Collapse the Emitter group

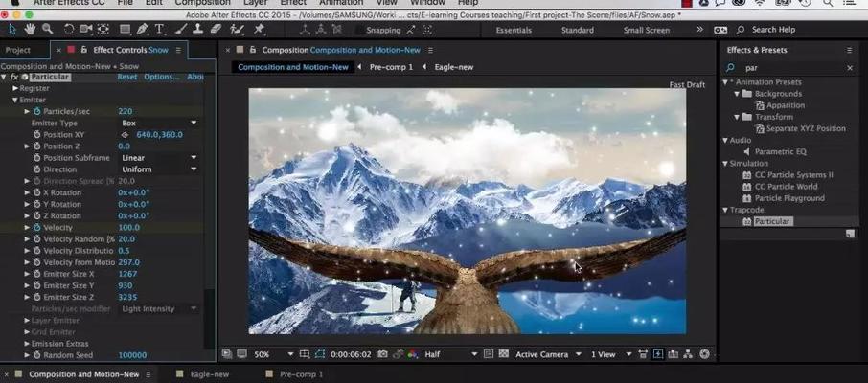(15, 101)
